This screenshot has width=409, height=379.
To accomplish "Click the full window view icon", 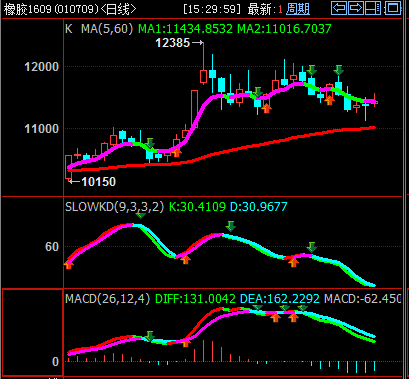I will 393,8.
